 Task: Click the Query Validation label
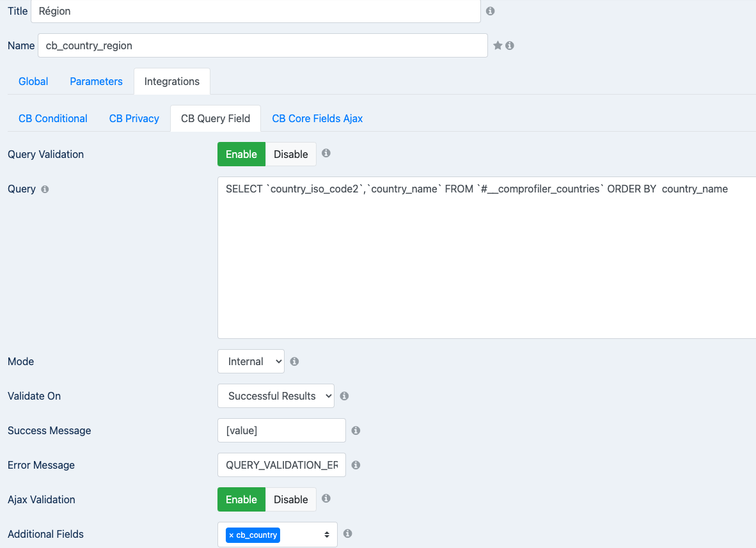coord(46,154)
